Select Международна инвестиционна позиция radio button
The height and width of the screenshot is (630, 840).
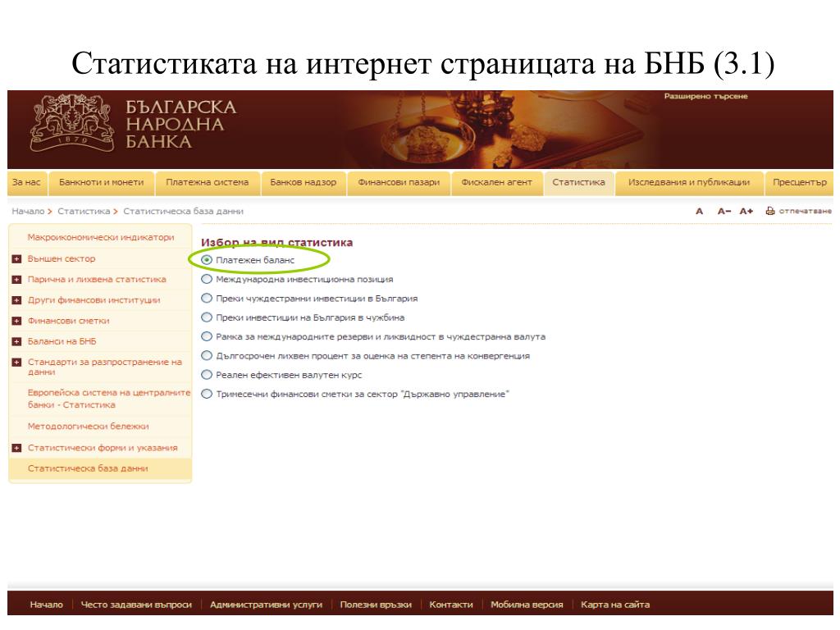[207, 279]
